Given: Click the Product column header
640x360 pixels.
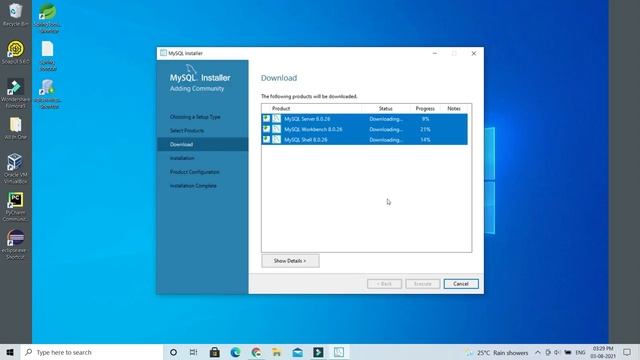Looking at the screenshot, I should click(x=281, y=109).
